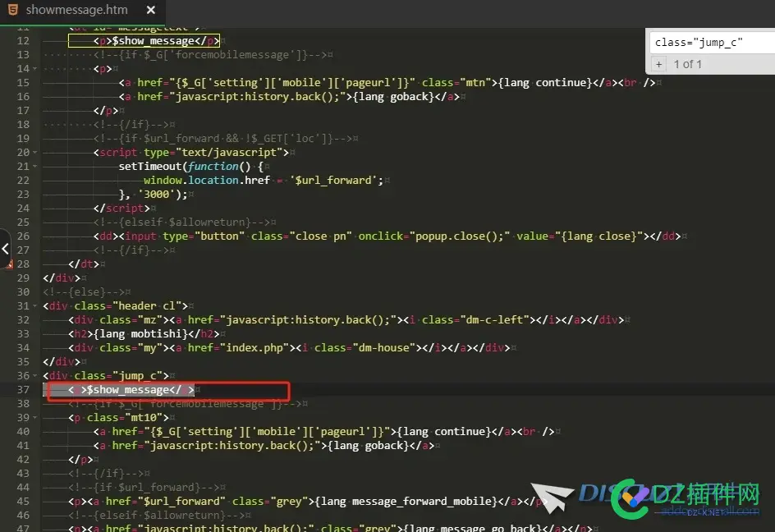Click the "1 of 1" match counter
The image size is (775, 532).
[x=687, y=64]
